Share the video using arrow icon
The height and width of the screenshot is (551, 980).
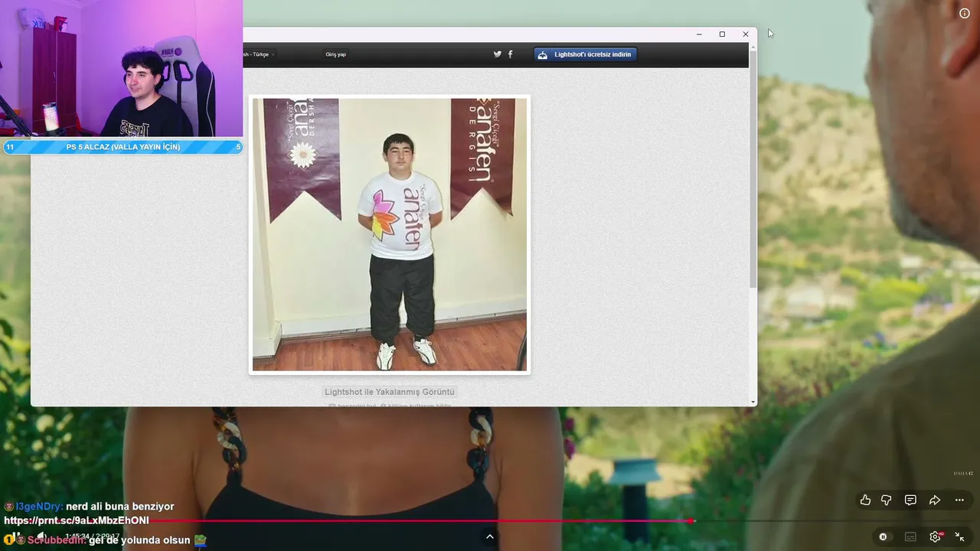[x=935, y=500]
